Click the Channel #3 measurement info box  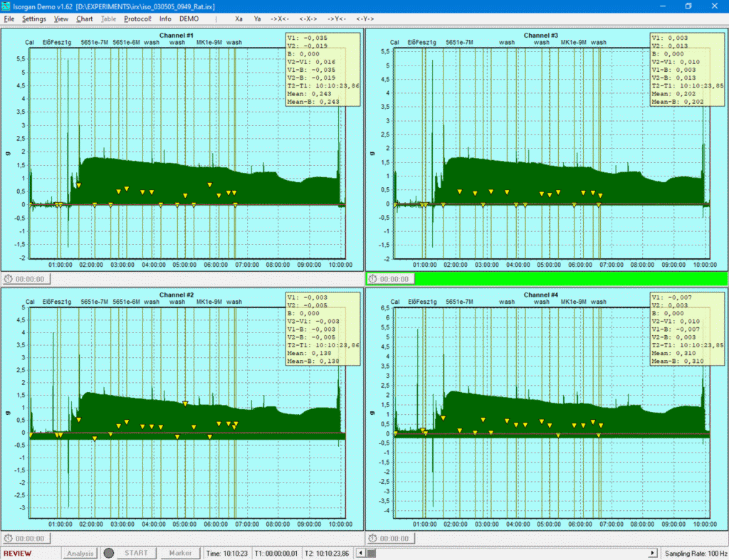687,70
